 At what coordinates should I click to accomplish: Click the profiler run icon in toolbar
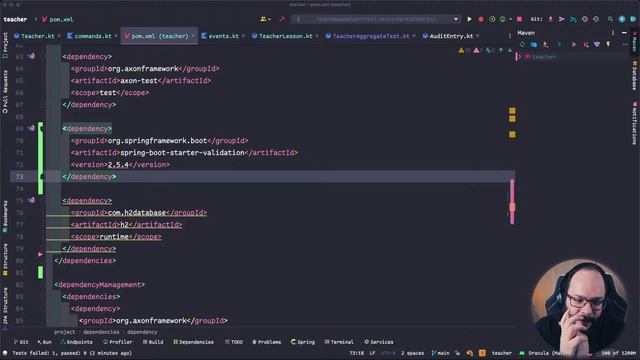pyautogui.click(x=502, y=19)
